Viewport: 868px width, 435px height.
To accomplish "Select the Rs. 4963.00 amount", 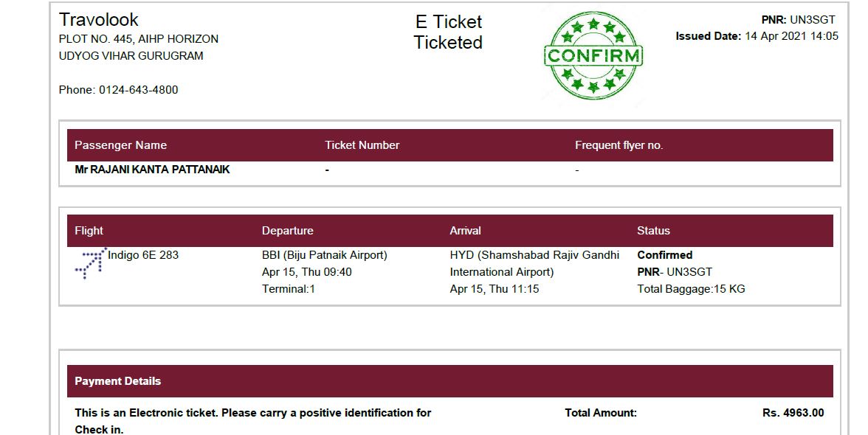I will 793,413.
